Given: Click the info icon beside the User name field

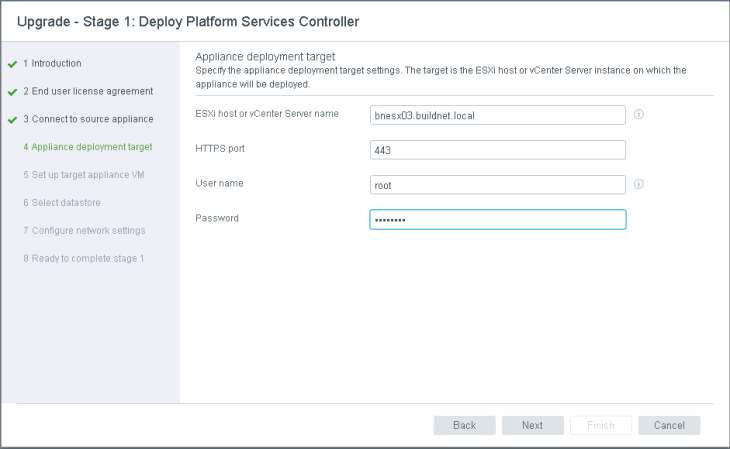Looking at the screenshot, I should pos(639,184).
